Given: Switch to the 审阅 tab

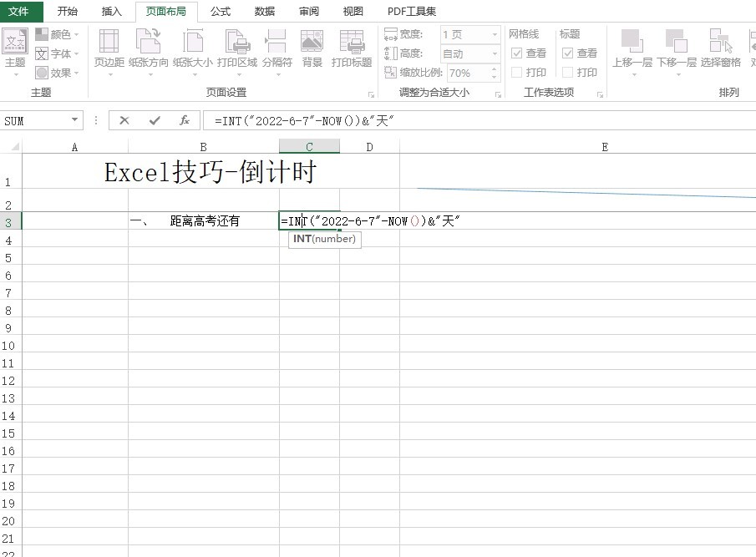Looking at the screenshot, I should tap(309, 11).
